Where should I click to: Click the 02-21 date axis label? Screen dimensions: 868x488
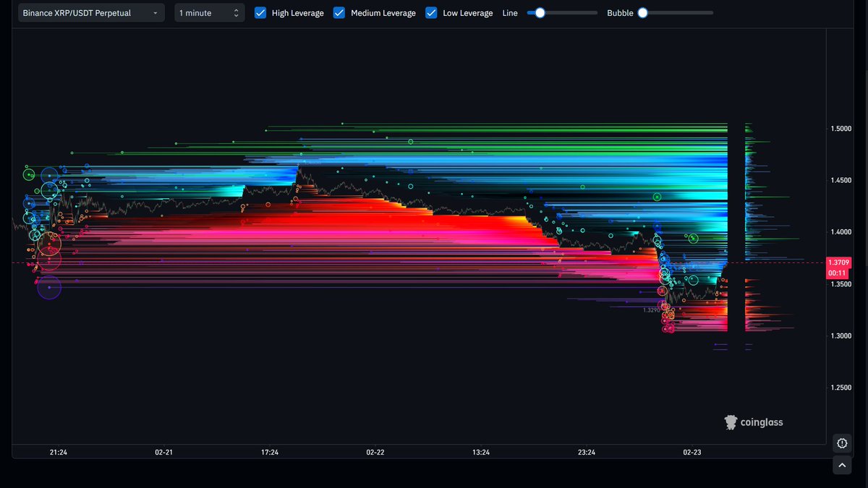coord(164,453)
